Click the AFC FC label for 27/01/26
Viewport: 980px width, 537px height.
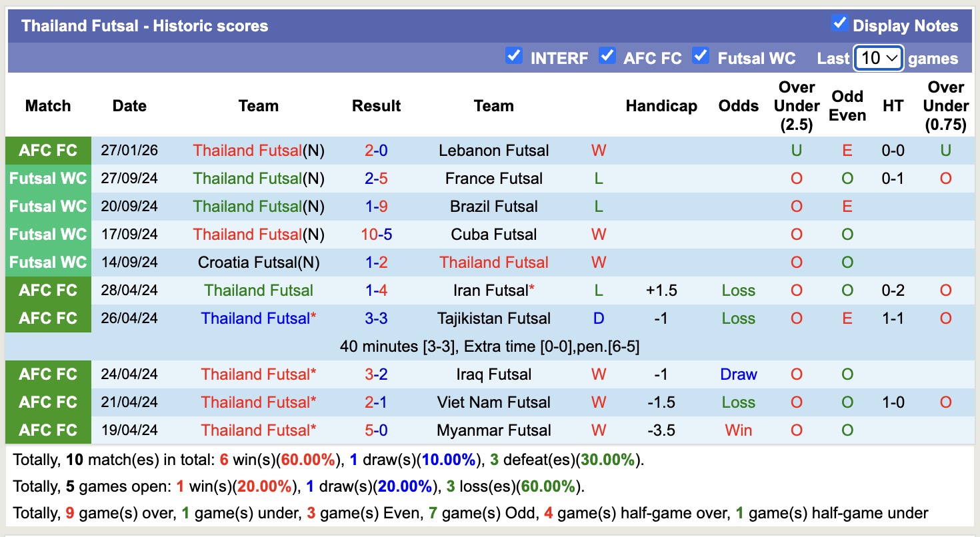(48, 151)
